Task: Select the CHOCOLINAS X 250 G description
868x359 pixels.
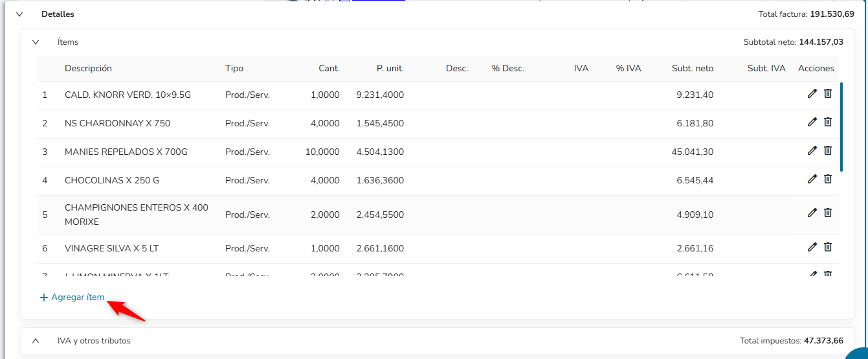Action: 112,180
